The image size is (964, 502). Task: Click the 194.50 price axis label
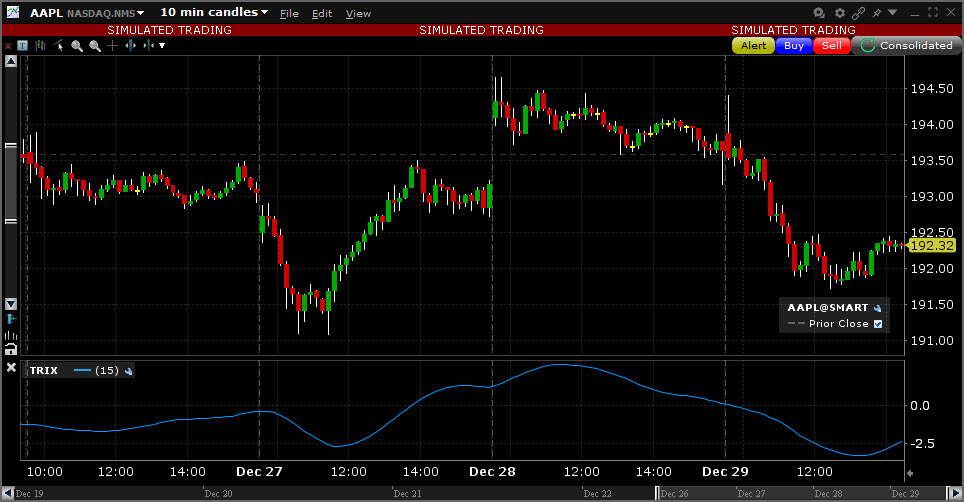click(932, 88)
